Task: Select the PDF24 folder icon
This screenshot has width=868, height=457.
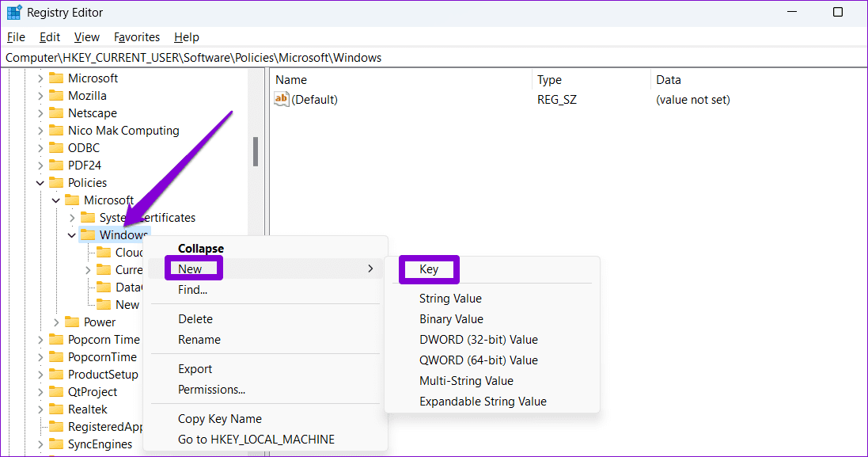Action: click(56, 165)
